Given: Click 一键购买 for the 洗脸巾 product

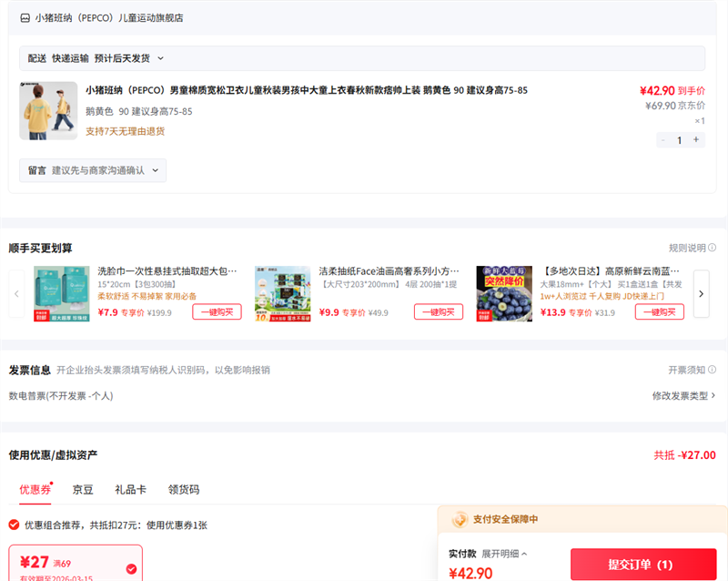Looking at the screenshot, I should coord(217,311).
